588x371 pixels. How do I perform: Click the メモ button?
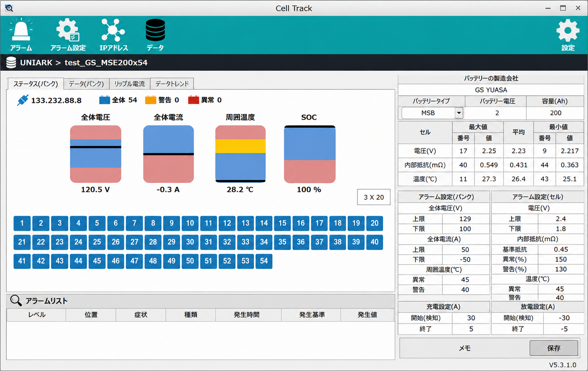tap(464, 348)
